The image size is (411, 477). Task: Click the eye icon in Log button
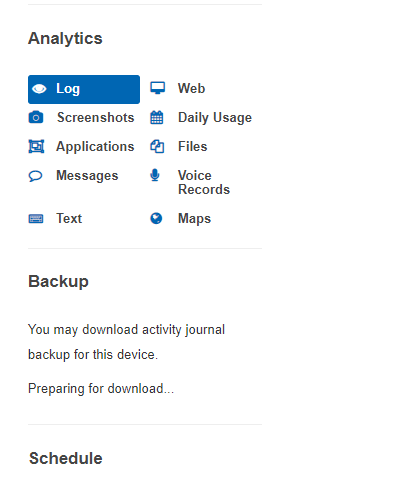click(39, 89)
